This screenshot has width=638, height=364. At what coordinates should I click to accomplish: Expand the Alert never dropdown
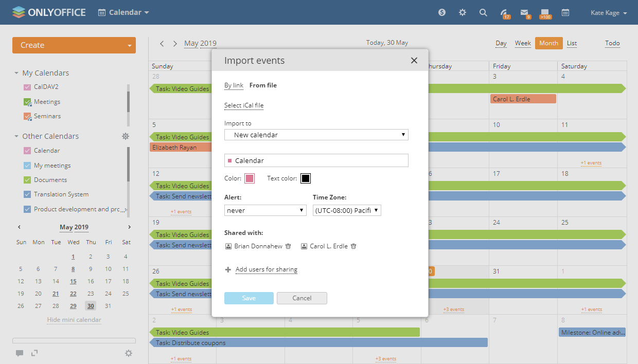click(x=265, y=210)
